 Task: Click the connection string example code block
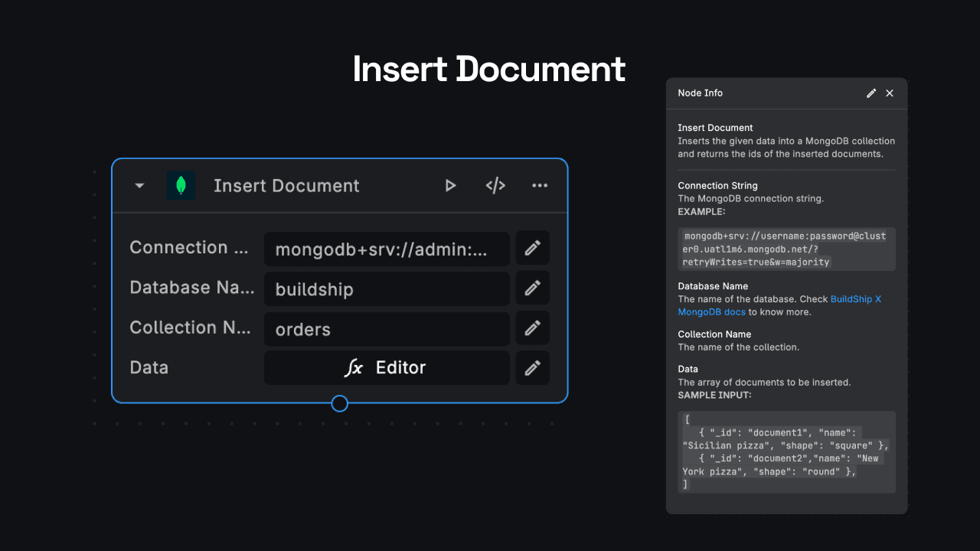pos(786,249)
